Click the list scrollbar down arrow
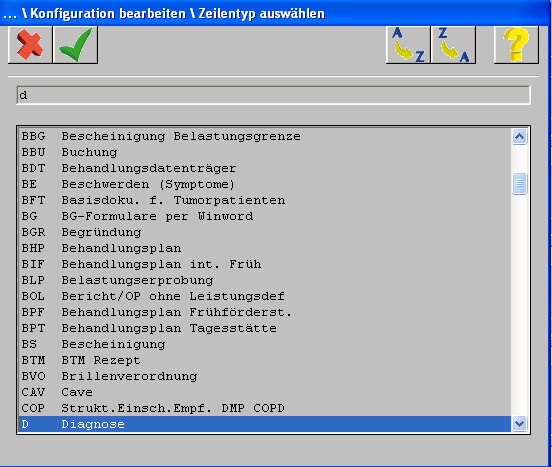The width and height of the screenshot is (552, 467). coord(520,423)
